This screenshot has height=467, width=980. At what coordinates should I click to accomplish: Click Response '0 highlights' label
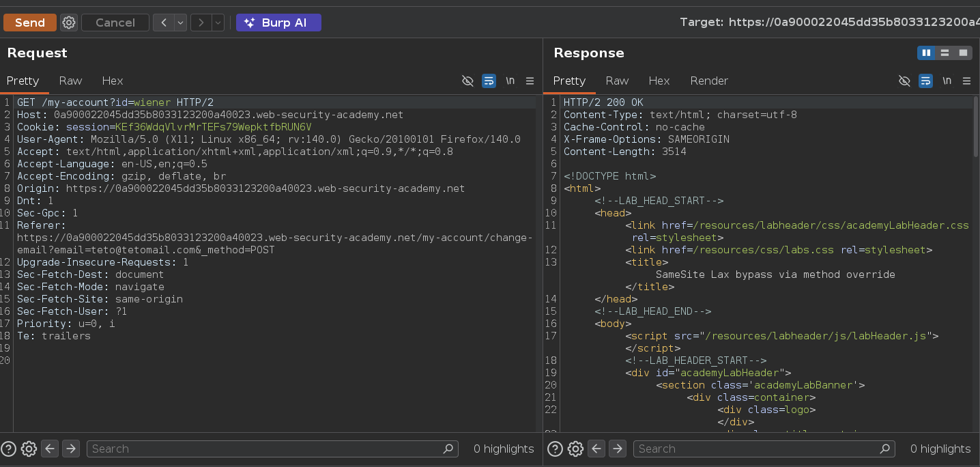pyautogui.click(x=940, y=449)
